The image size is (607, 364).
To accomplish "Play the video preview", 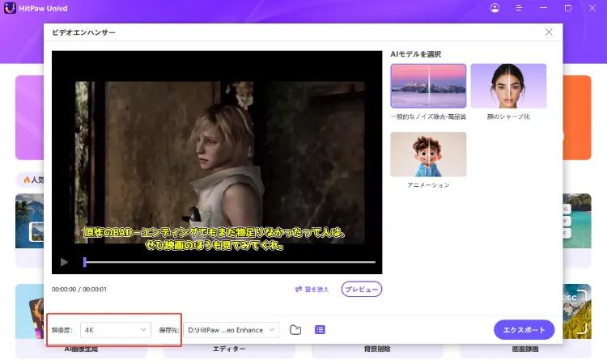I will [x=64, y=262].
